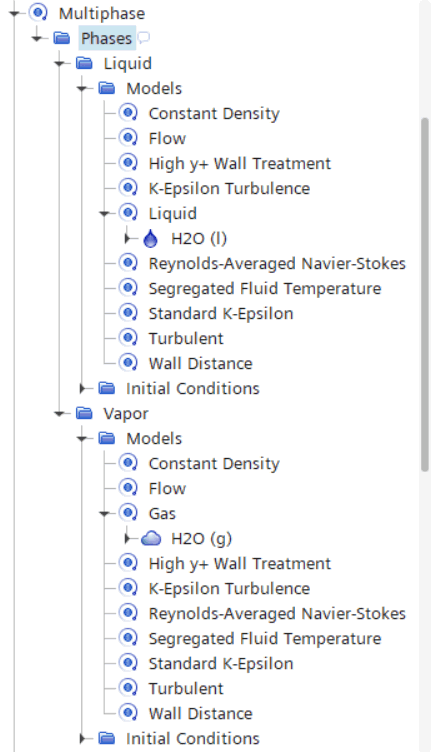Click the Gas model node icon
The height and width of the screenshot is (752, 431).
[x=128, y=513]
